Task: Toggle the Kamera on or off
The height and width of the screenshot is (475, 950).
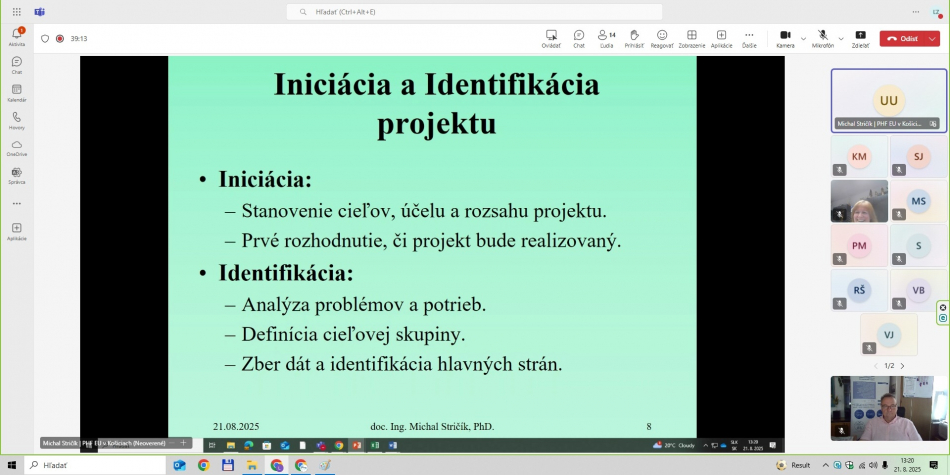Action: click(785, 38)
